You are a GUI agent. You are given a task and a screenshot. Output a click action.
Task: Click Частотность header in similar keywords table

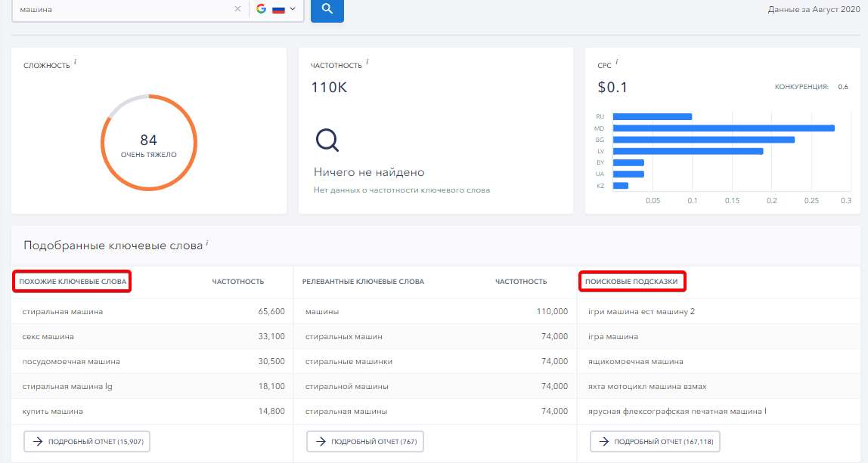238,282
